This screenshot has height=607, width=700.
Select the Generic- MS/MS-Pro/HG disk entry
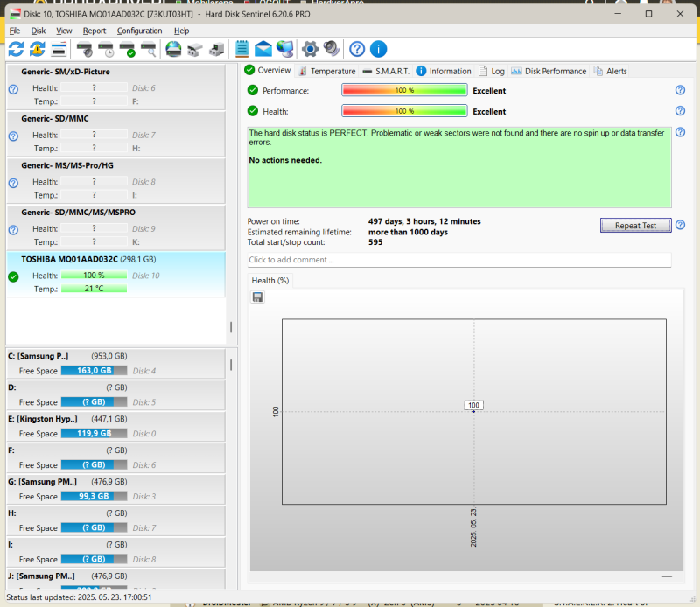[x=116, y=180]
